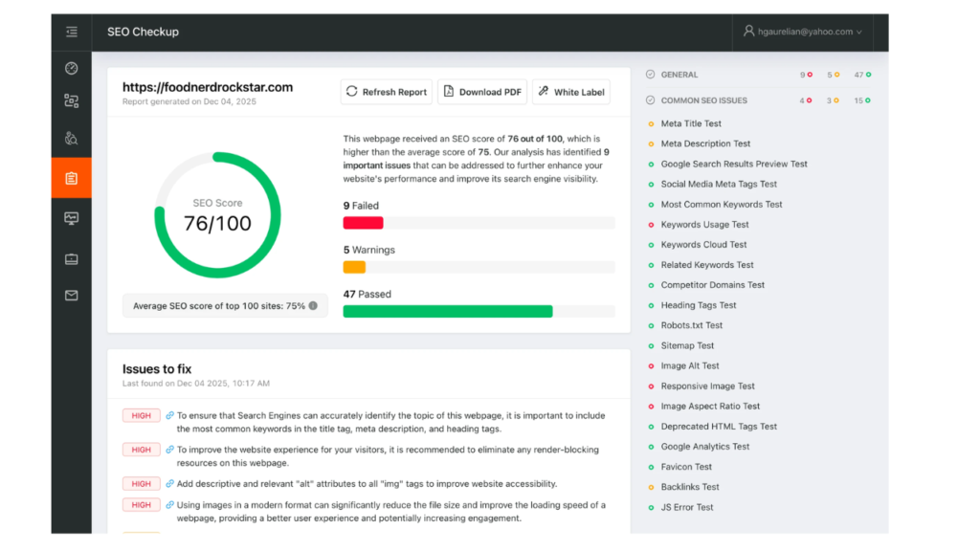
Task: Click the White Label button
Action: coord(571,92)
